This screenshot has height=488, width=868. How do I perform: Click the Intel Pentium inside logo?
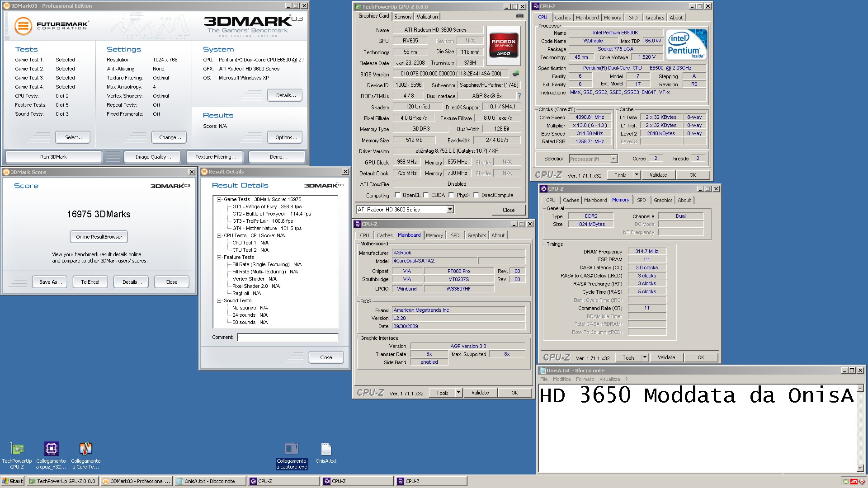(687, 45)
